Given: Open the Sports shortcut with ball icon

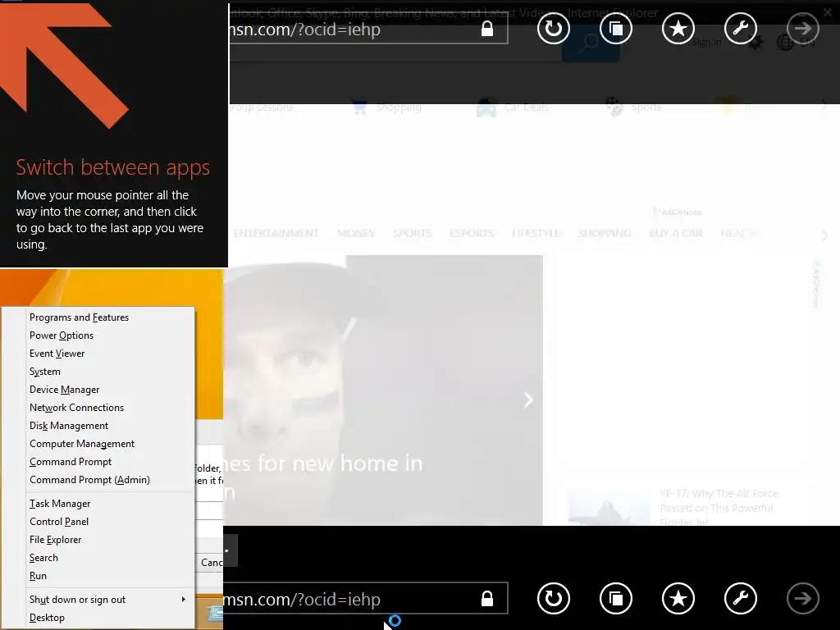Looking at the screenshot, I should pos(633,107).
